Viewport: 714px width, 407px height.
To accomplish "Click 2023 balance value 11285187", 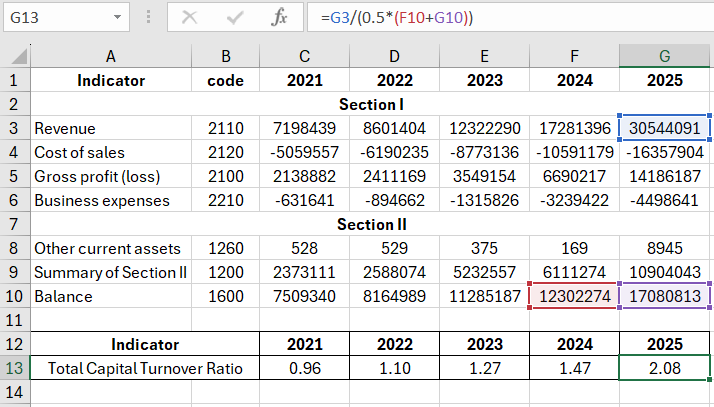I will (484, 296).
